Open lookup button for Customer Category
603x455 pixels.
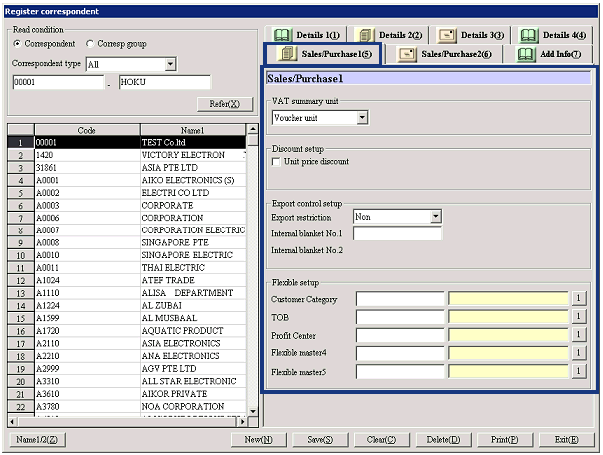click(x=577, y=298)
